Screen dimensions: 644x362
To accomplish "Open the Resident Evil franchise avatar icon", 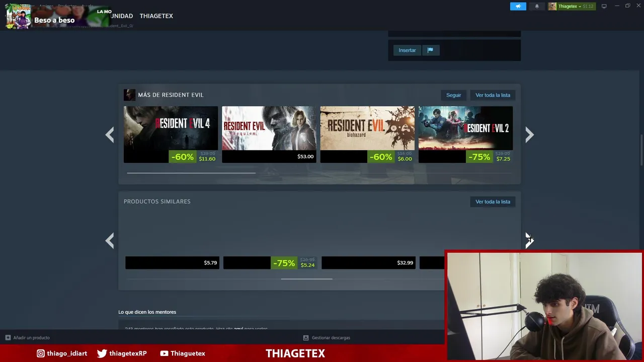I will tap(129, 95).
